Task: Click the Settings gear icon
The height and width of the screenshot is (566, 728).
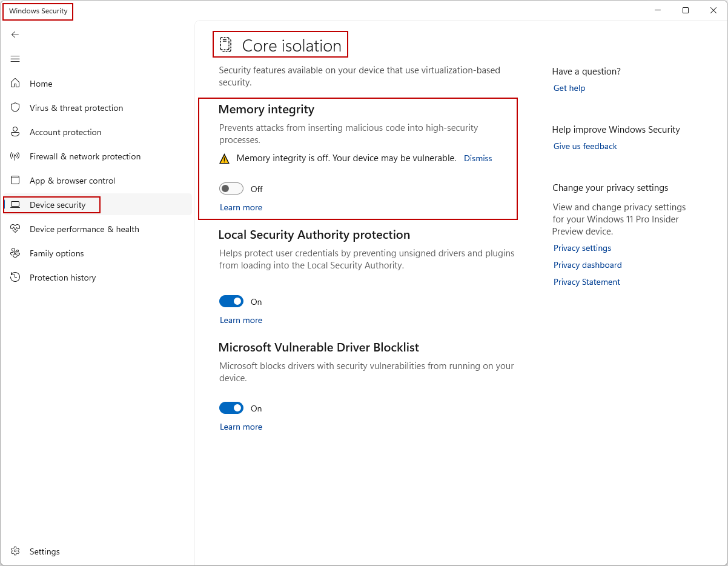Action: pyautogui.click(x=16, y=551)
